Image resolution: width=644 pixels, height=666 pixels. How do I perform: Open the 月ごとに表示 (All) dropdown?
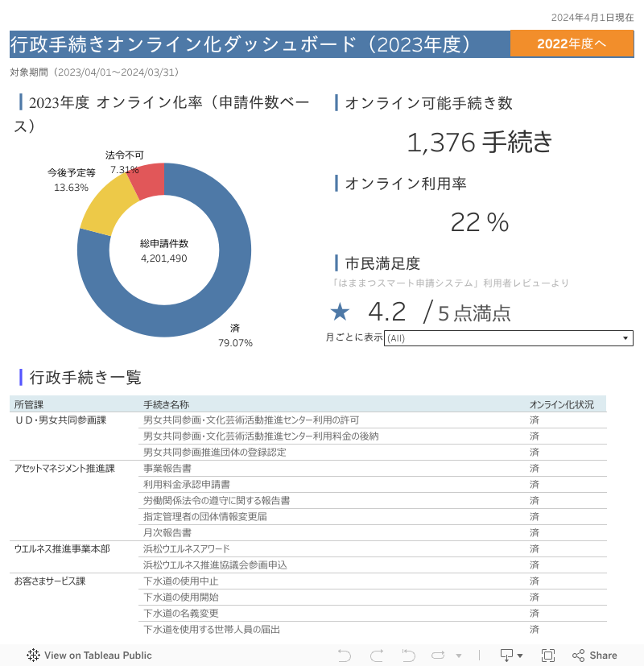click(x=508, y=338)
